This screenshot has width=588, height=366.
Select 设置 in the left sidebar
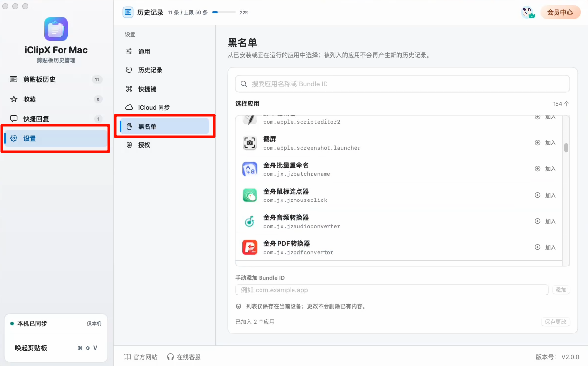point(56,138)
